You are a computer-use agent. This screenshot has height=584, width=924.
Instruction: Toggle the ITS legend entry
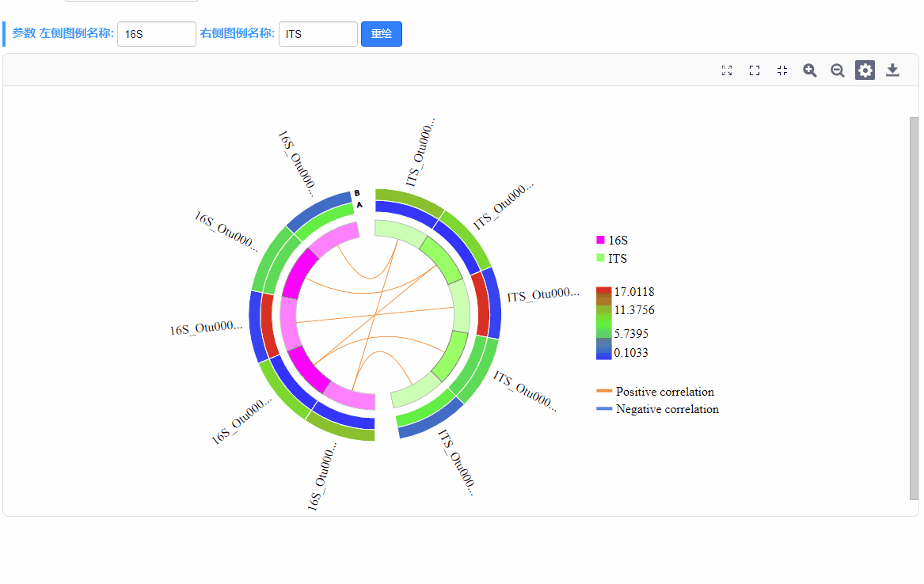click(x=611, y=259)
